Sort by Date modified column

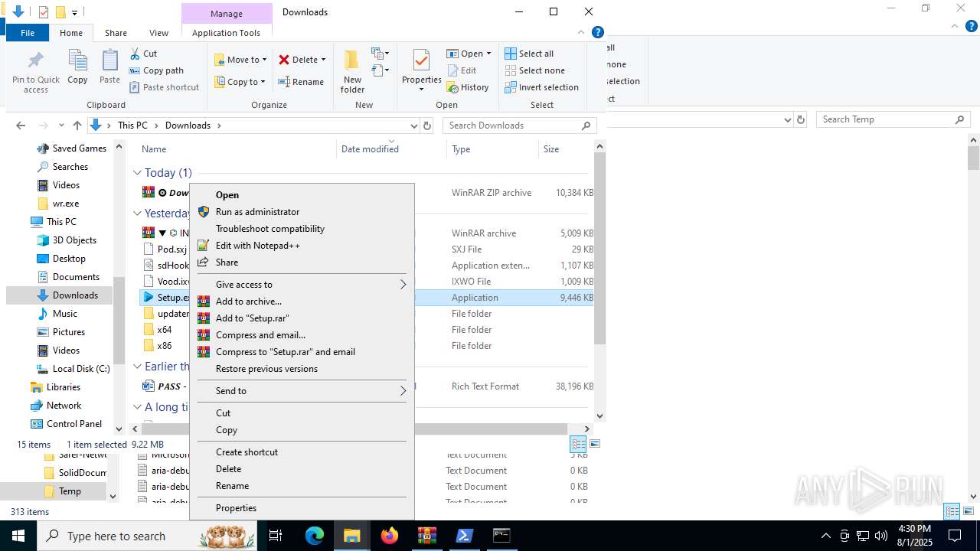(x=391, y=149)
